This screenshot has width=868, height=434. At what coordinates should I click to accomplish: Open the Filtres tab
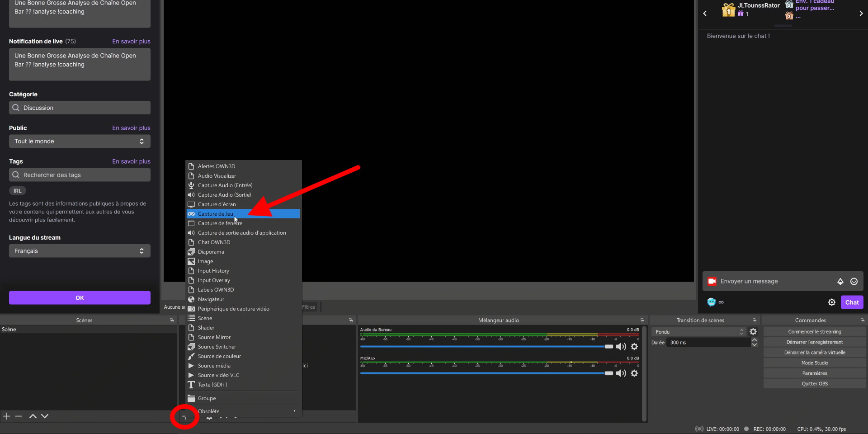(x=309, y=307)
